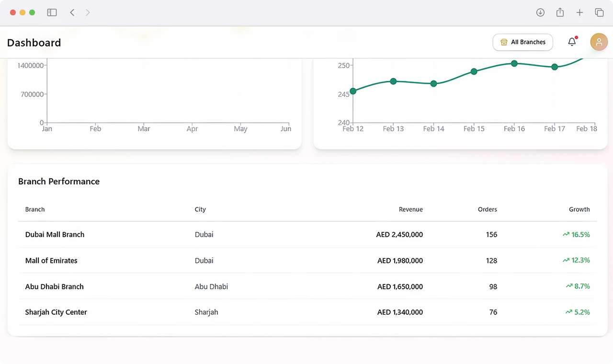Show the tab overview icon
The height and width of the screenshot is (364, 613).
(x=599, y=12)
